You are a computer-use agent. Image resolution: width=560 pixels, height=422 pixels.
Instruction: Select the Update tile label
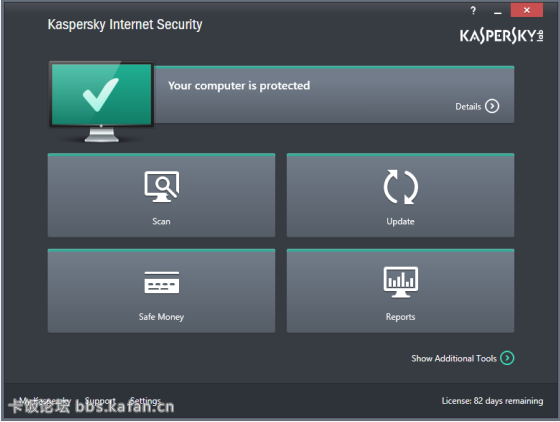[x=400, y=221]
